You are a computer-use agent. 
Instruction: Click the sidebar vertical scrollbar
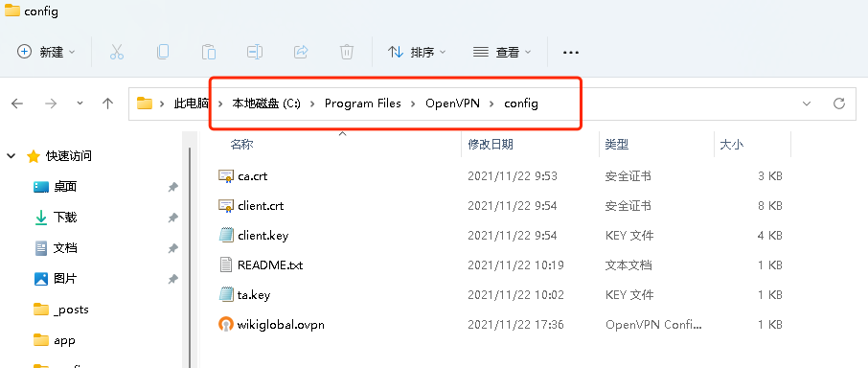coord(190,258)
